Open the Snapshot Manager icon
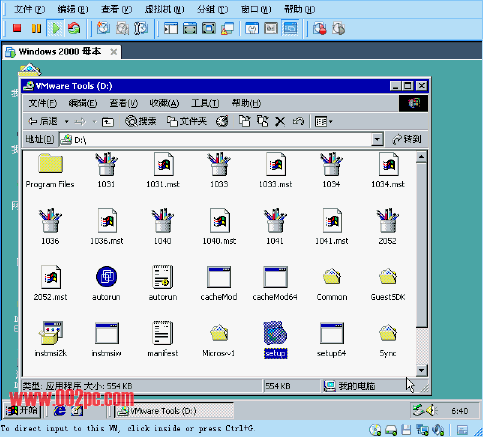 pos(141,28)
